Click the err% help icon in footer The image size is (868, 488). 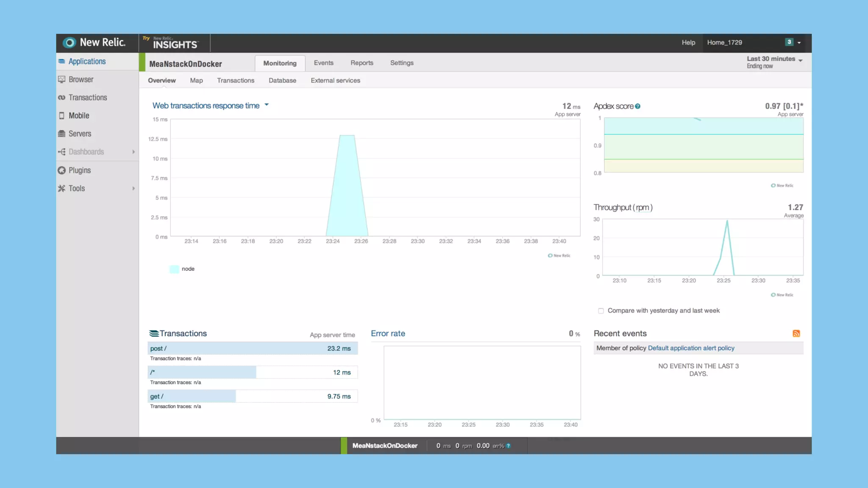tap(509, 446)
